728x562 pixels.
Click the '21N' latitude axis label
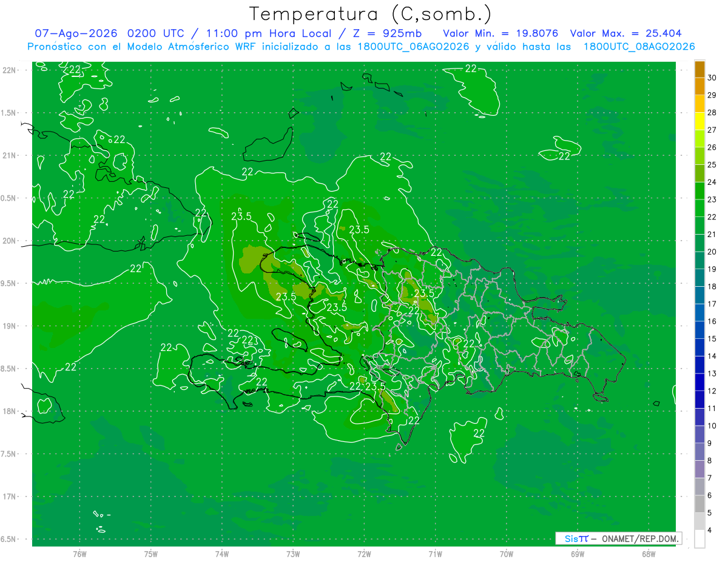(10, 155)
